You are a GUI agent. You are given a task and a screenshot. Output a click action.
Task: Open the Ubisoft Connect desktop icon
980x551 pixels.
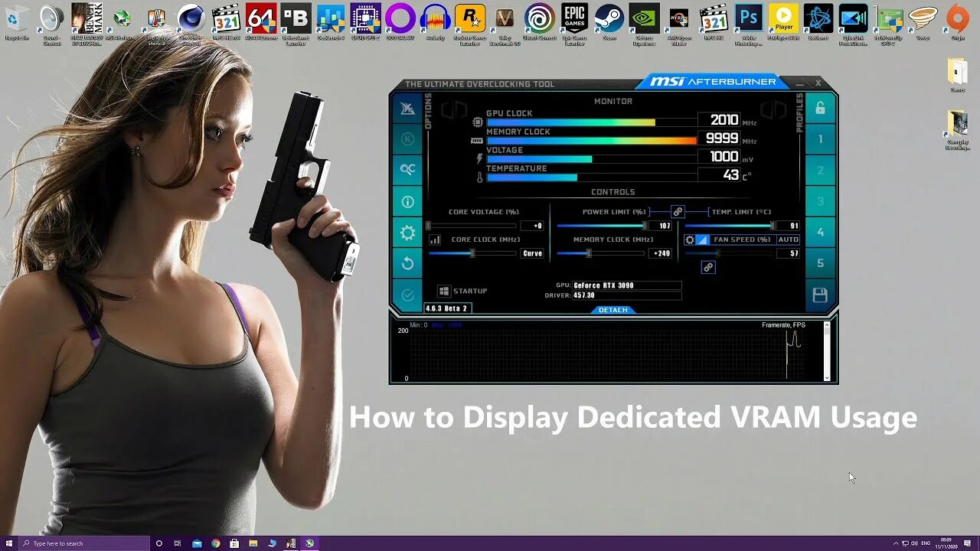540,21
